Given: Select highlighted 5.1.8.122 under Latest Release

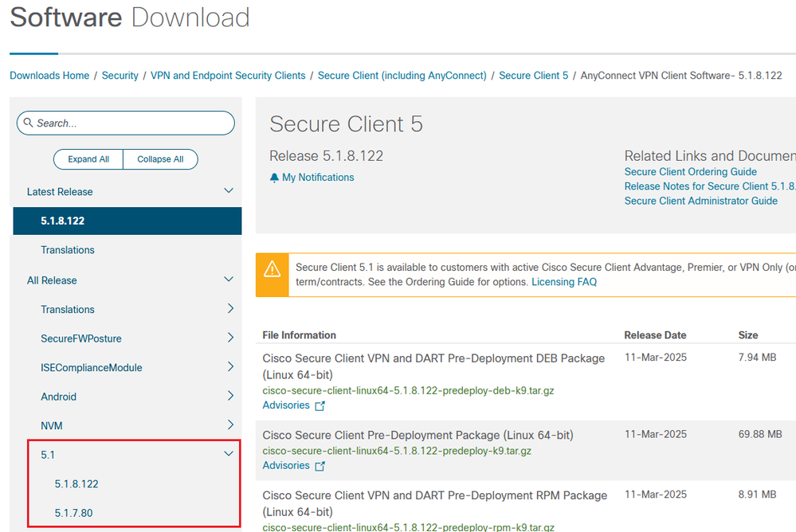Looking at the screenshot, I should [x=127, y=221].
